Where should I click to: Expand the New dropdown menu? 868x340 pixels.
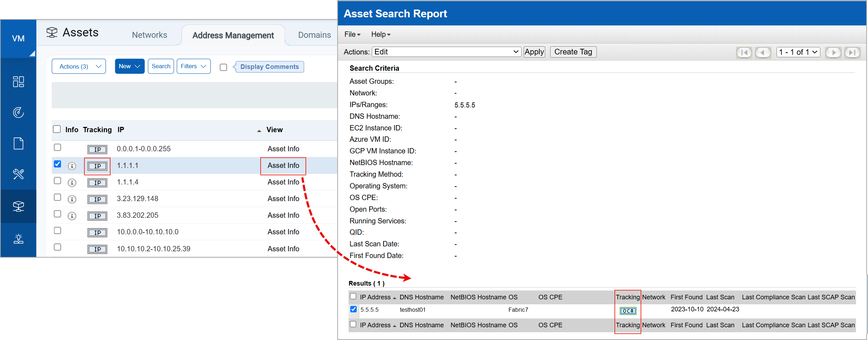pyautogui.click(x=129, y=66)
